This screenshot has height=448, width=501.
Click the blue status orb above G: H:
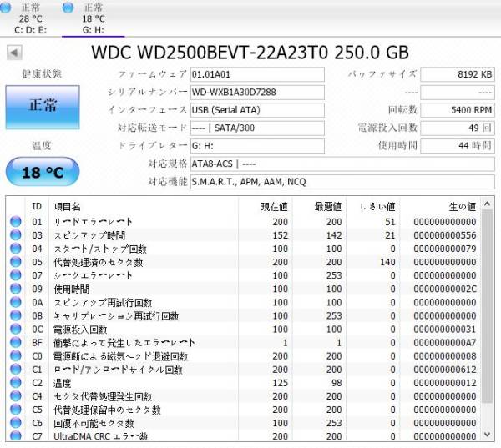point(68,8)
